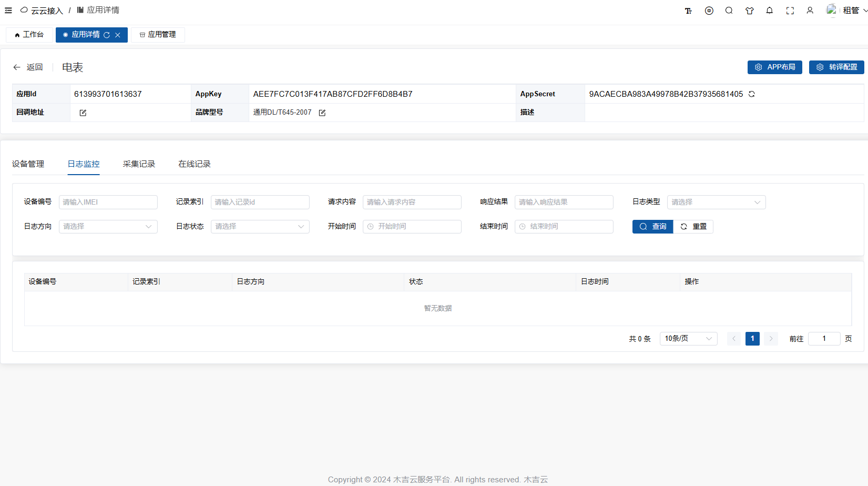Image resolution: width=868 pixels, height=486 pixels.
Task: Click the 重置 reset button
Action: click(693, 227)
